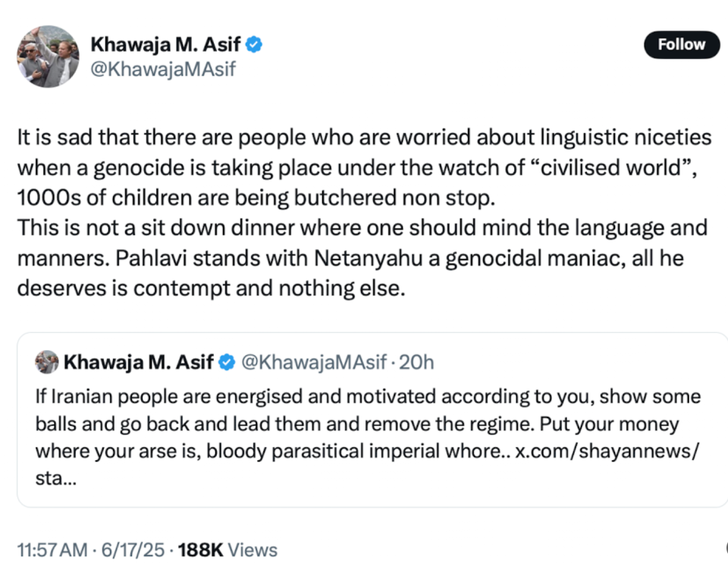Open Khawaja M. Asif's profile picture
This screenshot has width=728, height=567.
point(48,56)
